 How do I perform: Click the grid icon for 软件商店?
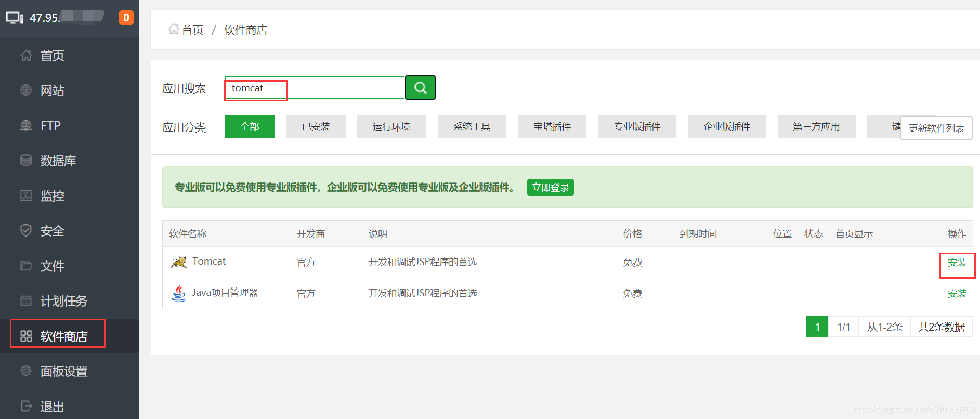[26, 336]
